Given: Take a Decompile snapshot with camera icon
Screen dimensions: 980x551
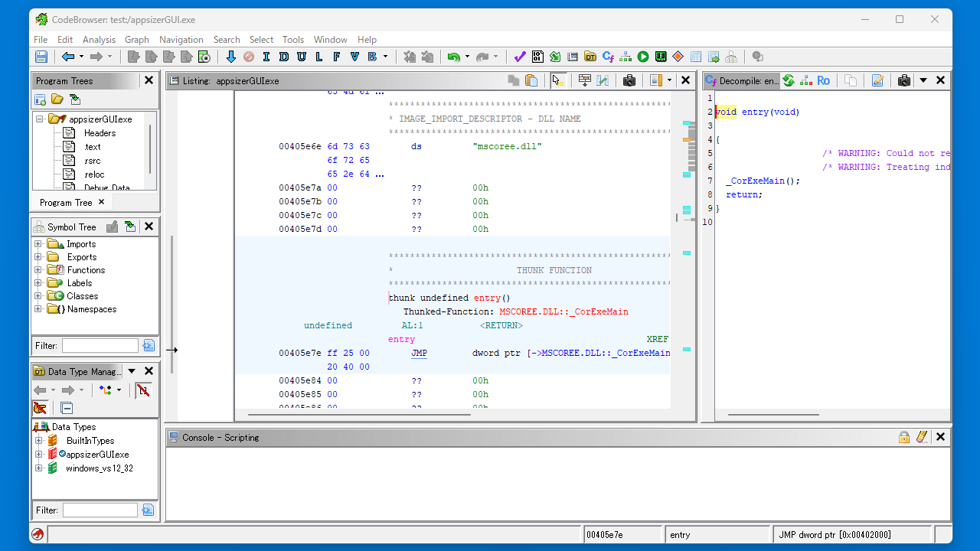Looking at the screenshot, I should [x=904, y=80].
